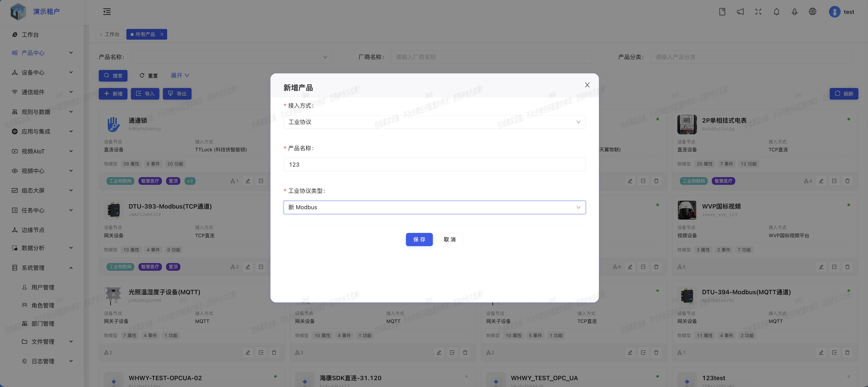Image resolution: width=868 pixels, height=387 pixels.
Task: Expand 任务中心 menu
Action: (42, 210)
